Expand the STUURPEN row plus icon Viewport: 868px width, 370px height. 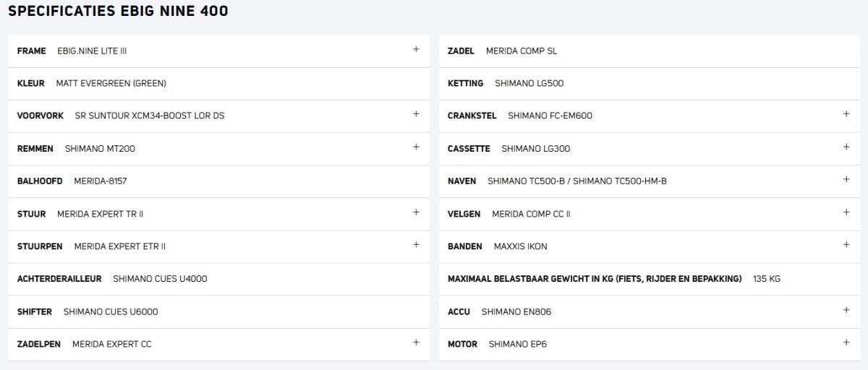[x=416, y=245]
